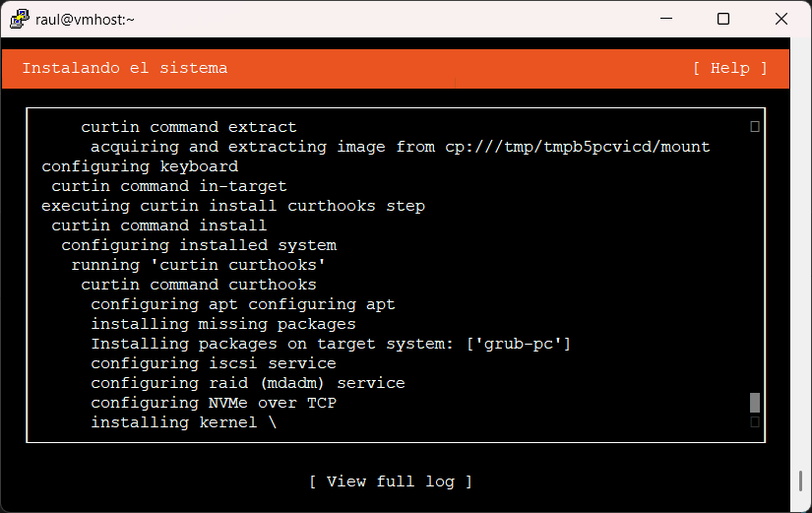Click the terminal window's right-edge scrollbar thumb
Screen dimensions: 812x513
click(799, 482)
